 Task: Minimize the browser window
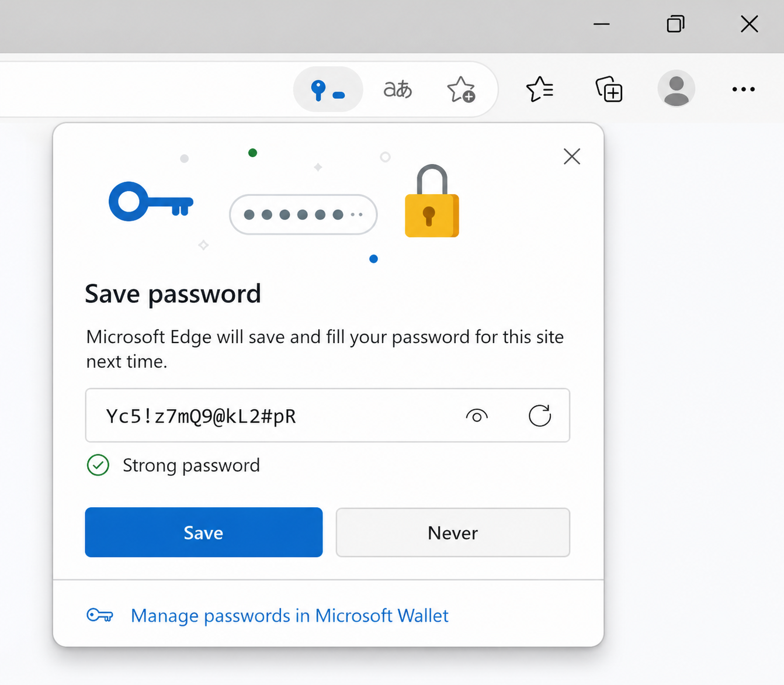tap(601, 24)
